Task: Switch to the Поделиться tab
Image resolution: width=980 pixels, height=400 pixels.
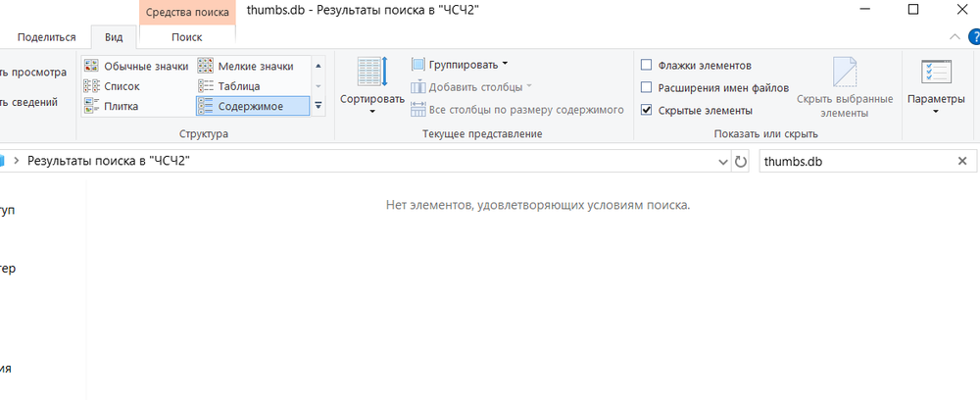Action: click(x=47, y=37)
